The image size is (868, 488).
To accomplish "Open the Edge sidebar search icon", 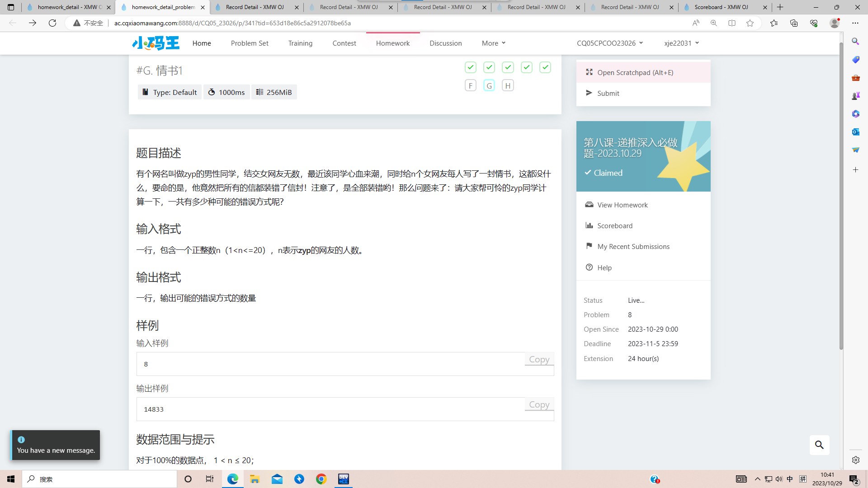I will coord(855,41).
